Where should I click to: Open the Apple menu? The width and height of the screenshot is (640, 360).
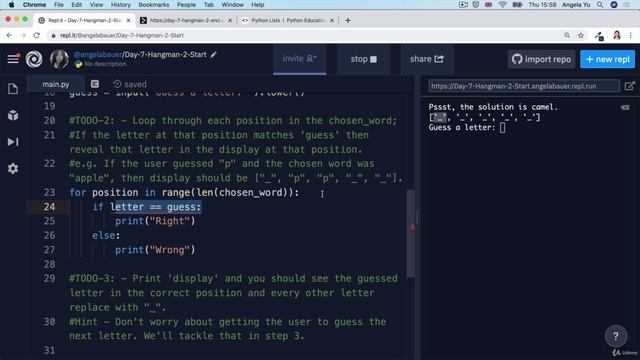pos(11,5)
